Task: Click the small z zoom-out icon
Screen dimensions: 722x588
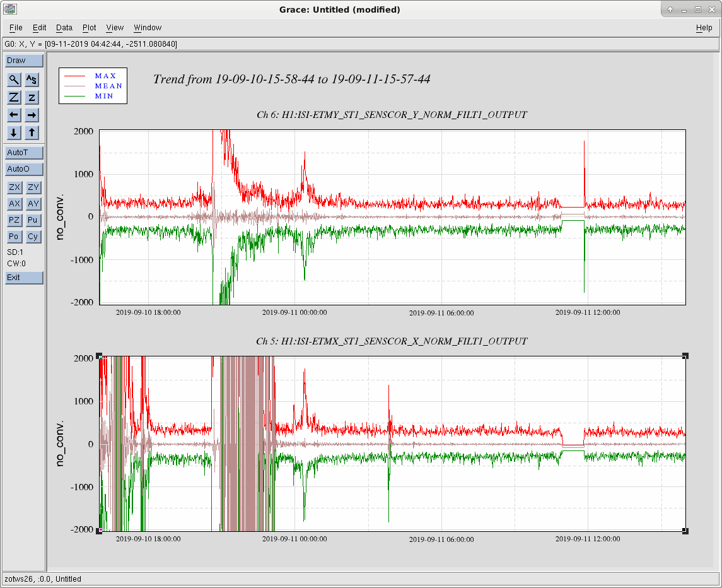Action: 32,97
